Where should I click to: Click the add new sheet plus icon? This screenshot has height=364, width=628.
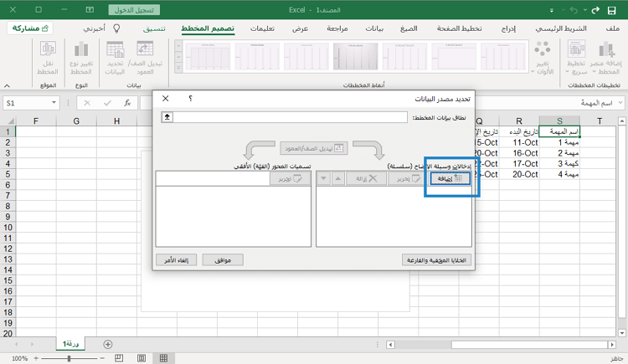(x=107, y=344)
